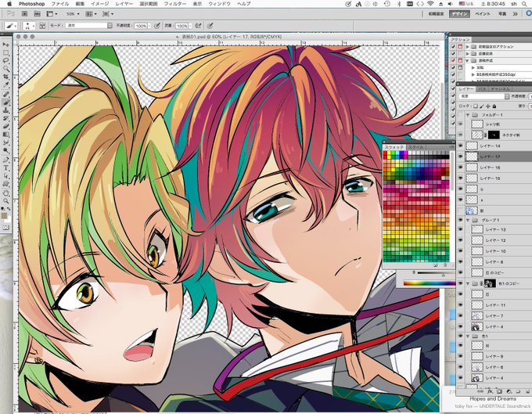Hide the グループ 1 group
The image size is (532, 414).
(x=460, y=220)
